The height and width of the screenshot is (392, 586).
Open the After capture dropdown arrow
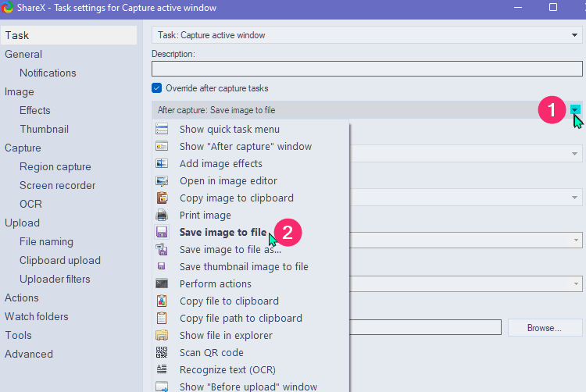click(575, 110)
